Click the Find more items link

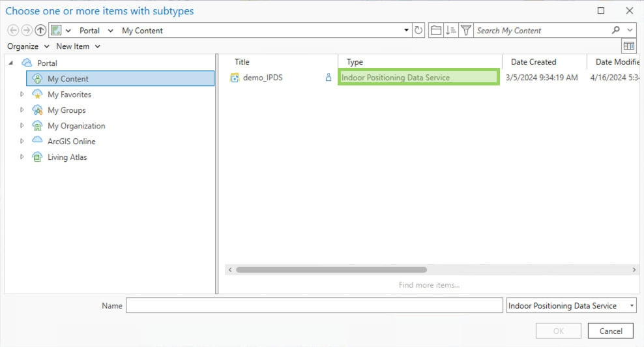click(429, 284)
